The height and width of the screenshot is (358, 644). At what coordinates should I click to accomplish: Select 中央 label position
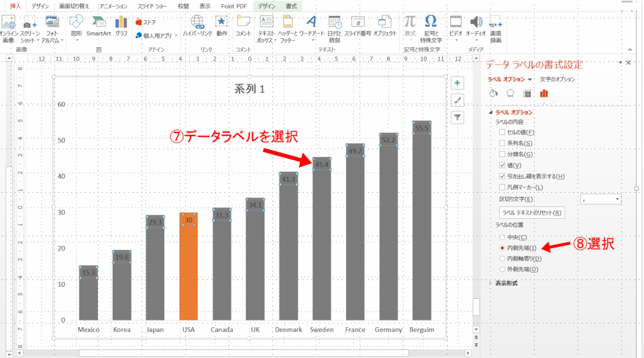(502, 237)
